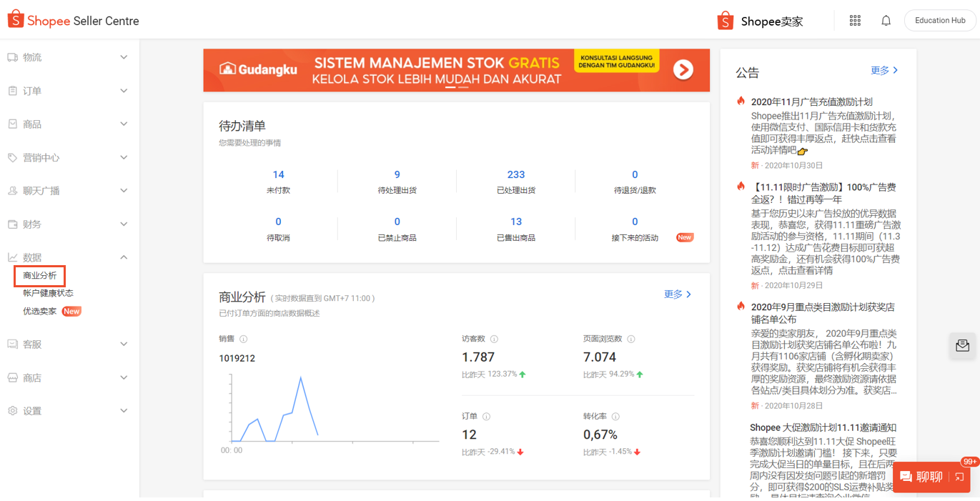
Task: Click the second banner carousel indicator dash
Action: (463, 87)
